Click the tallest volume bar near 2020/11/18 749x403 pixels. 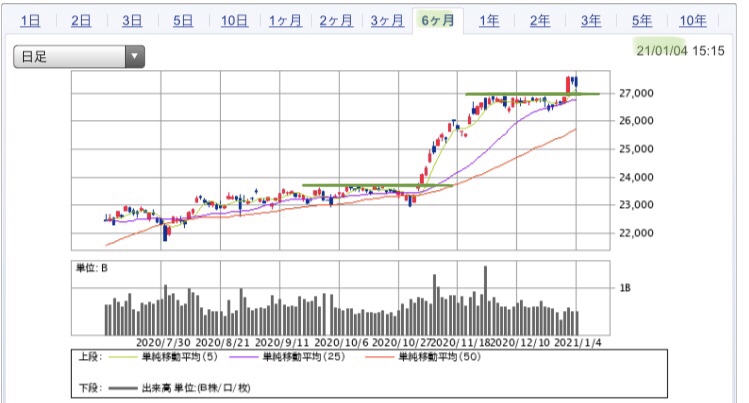click(x=485, y=300)
